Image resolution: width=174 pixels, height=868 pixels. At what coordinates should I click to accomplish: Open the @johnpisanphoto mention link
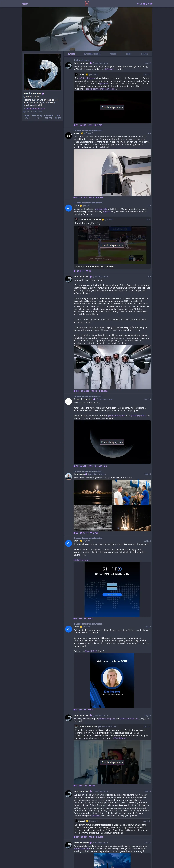[117, 415]
